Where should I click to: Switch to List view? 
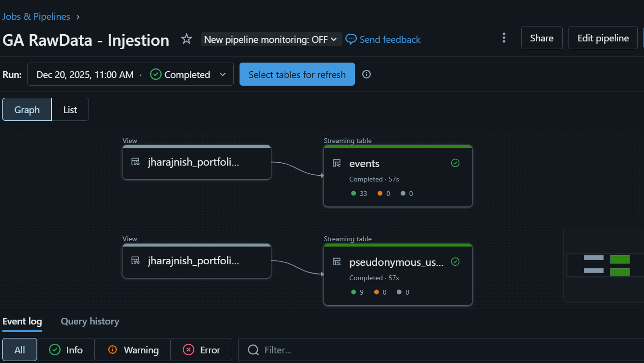[70, 110]
